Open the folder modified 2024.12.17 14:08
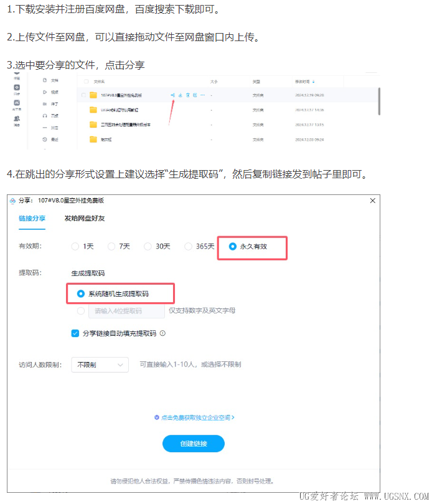The image size is (432, 504). pyautogui.click(x=93, y=110)
